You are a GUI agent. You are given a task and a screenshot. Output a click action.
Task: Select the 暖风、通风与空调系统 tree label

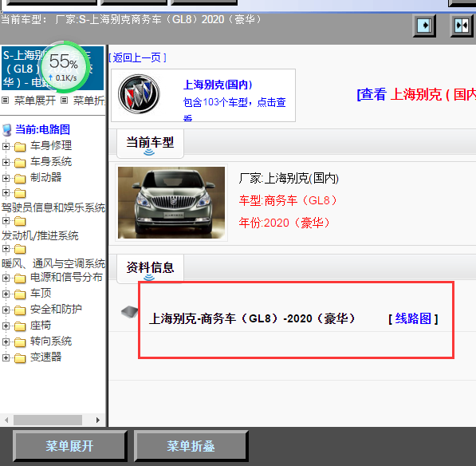tap(53, 263)
